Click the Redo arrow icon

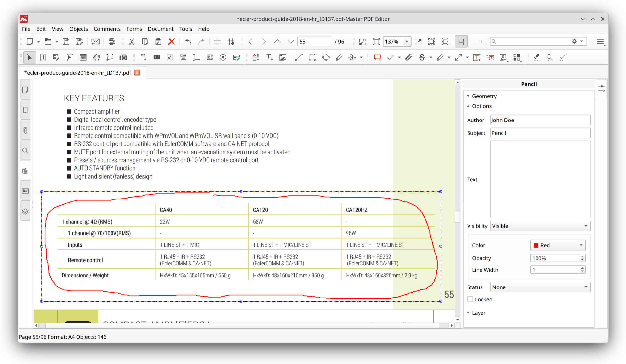click(201, 42)
